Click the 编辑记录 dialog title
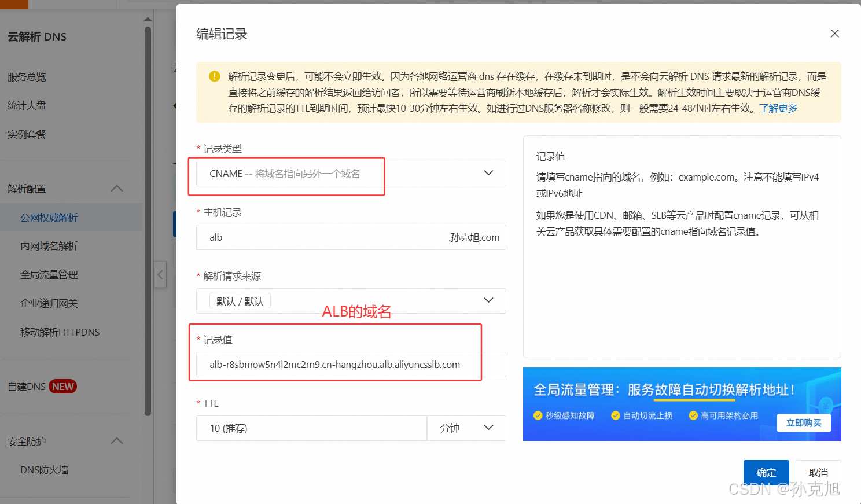This screenshot has width=861, height=504. [x=222, y=34]
